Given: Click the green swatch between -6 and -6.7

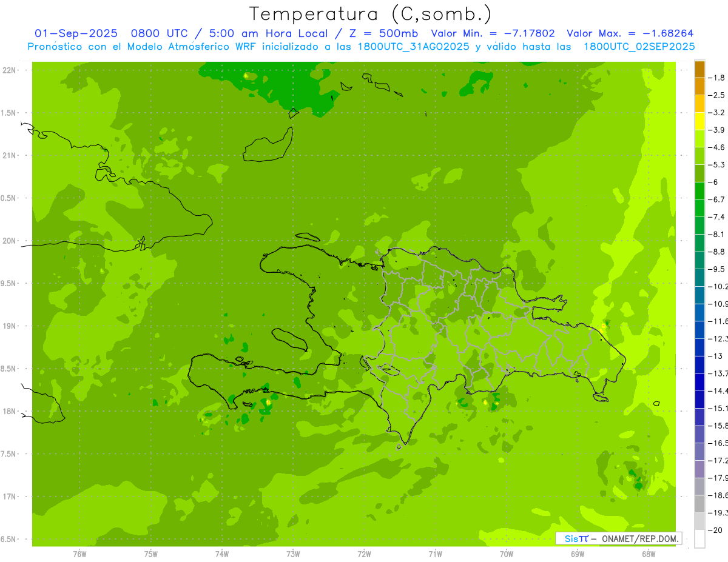Looking at the screenshot, I should pyautogui.click(x=700, y=191).
